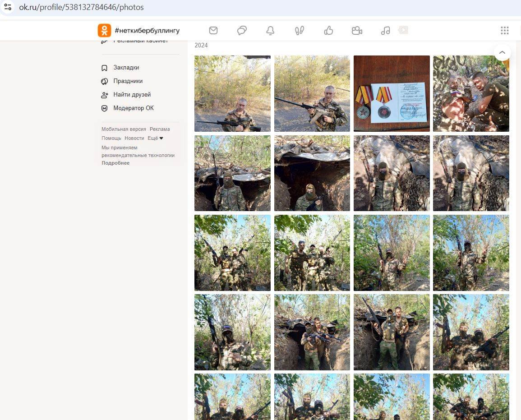
Task: Open the Закладки sidebar link
Action: (x=126, y=68)
